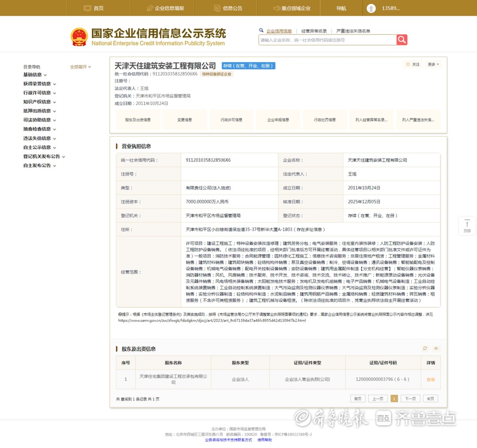Open the 行政许可信息 tab card
The height and width of the screenshot is (448, 477).
point(231,120)
